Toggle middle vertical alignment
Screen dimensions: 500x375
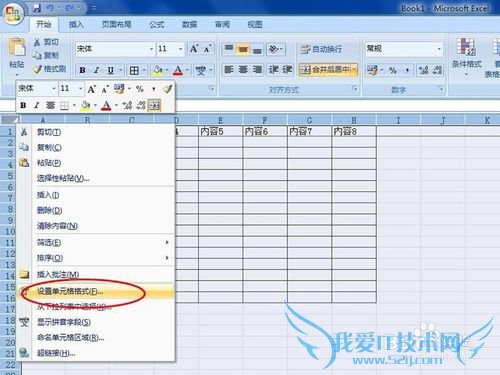tap(243, 49)
